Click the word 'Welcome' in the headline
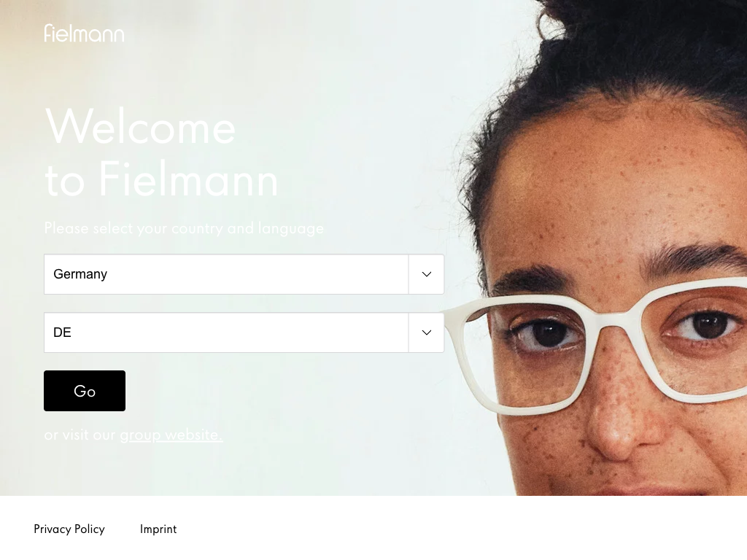 click(x=141, y=127)
